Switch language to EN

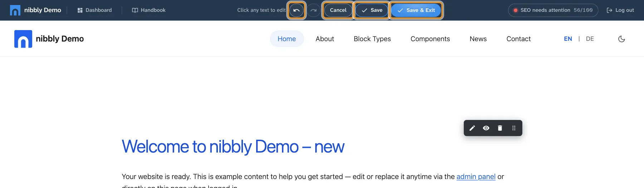coord(568,39)
